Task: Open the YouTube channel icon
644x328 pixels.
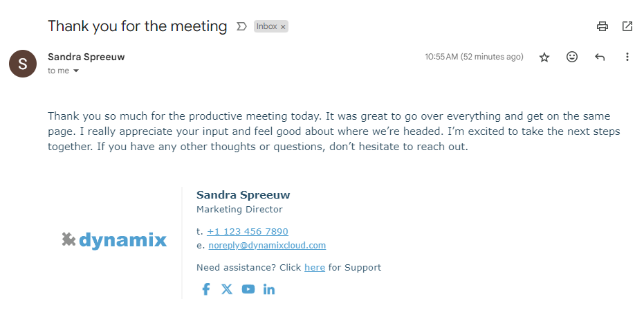Action: [248, 289]
